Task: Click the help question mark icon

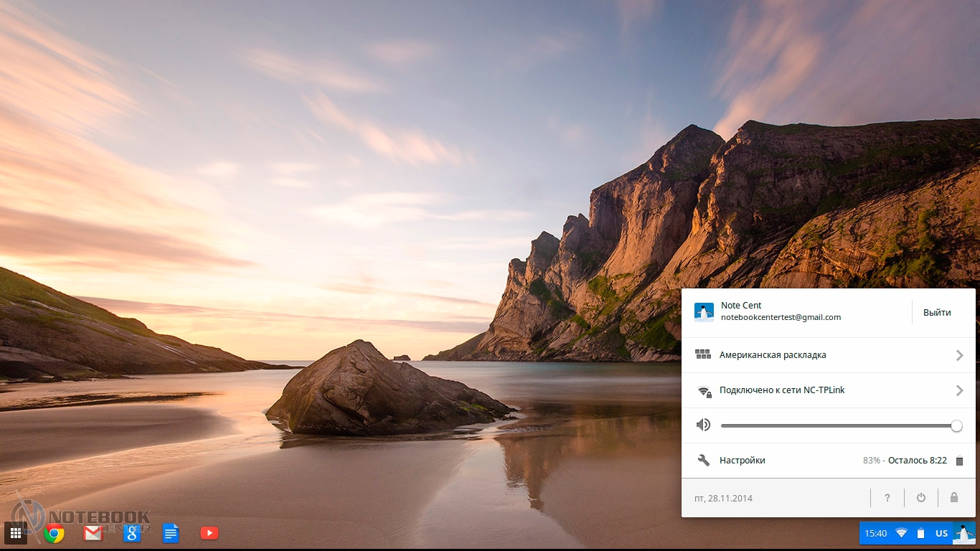Action: 887,498
